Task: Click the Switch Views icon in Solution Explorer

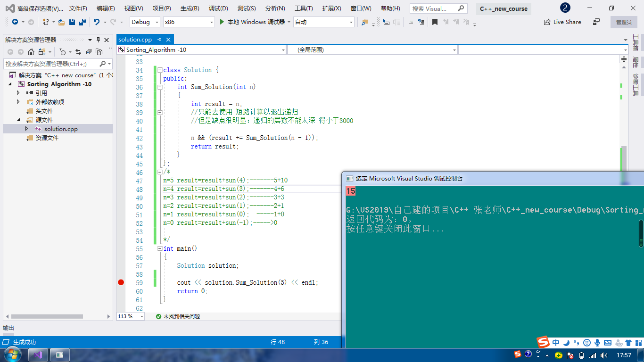Action: pos(42,52)
